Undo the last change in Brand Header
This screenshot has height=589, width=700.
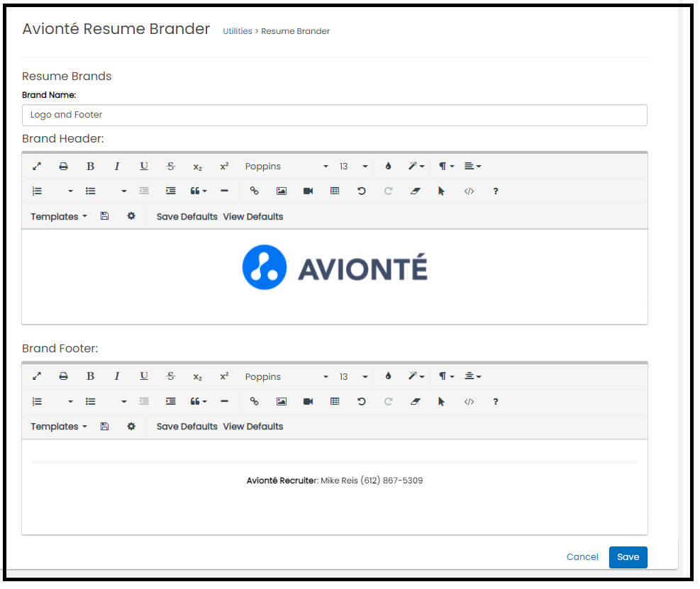[362, 191]
